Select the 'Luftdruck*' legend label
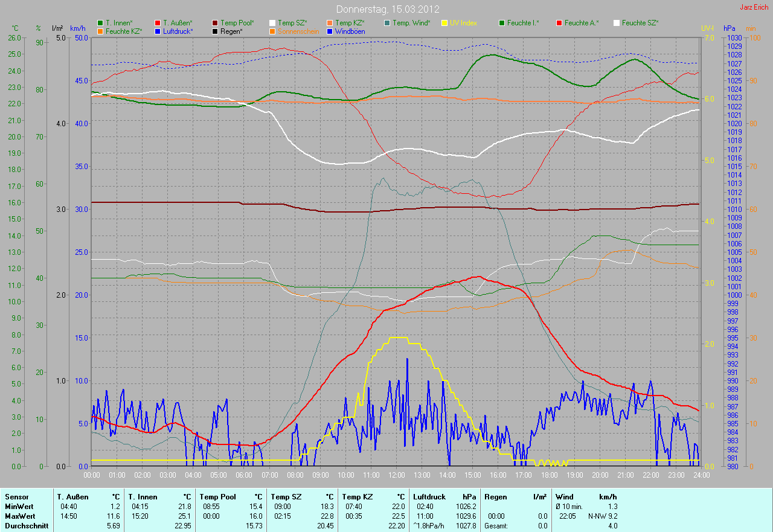 (178, 31)
